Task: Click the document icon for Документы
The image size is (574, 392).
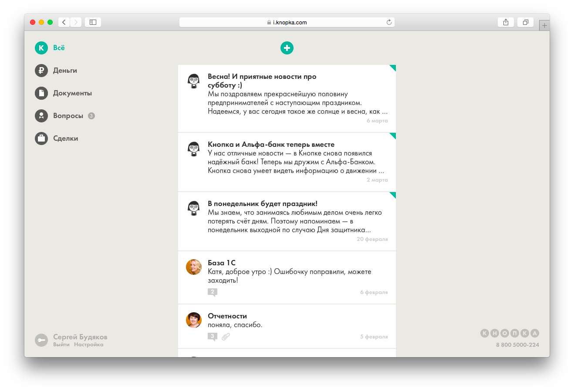Action: click(x=41, y=93)
